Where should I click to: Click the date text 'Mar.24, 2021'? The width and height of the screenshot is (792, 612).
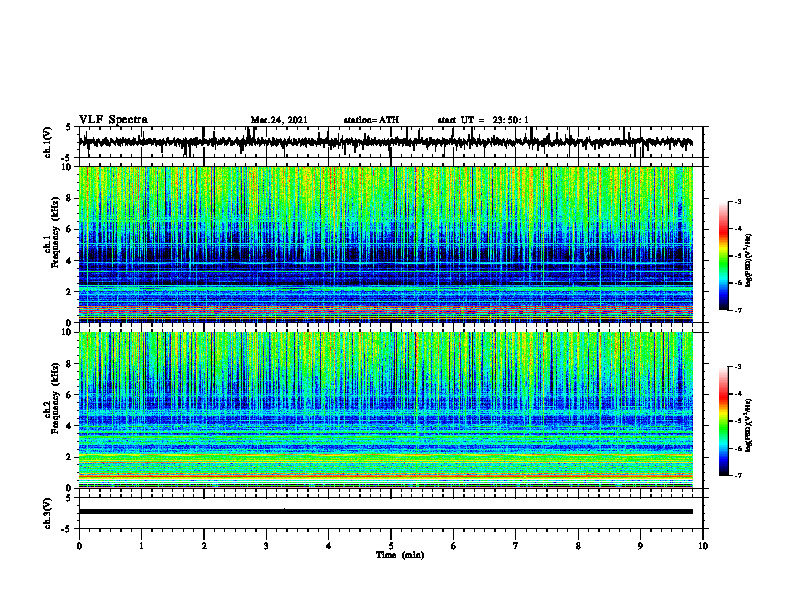[279, 120]
